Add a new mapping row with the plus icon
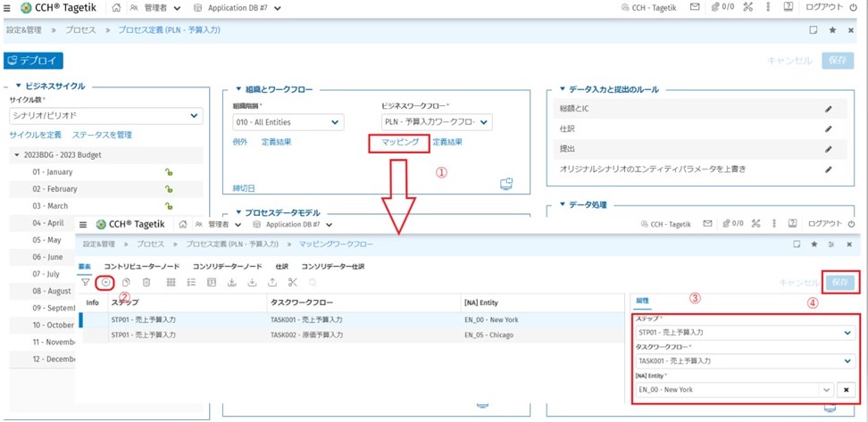 click(x=105, y=283)
